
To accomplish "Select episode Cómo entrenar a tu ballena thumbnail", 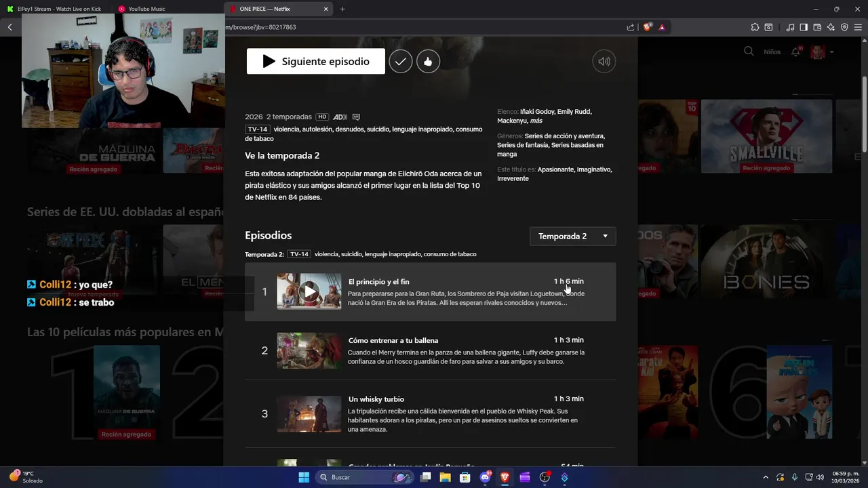I will point(309,350).
